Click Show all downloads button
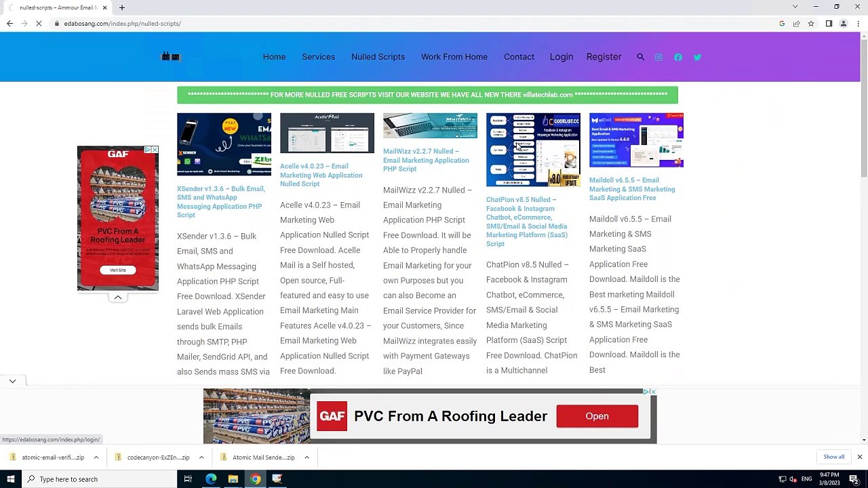Screen dimensions: 868x488 [x=833, y=457]
